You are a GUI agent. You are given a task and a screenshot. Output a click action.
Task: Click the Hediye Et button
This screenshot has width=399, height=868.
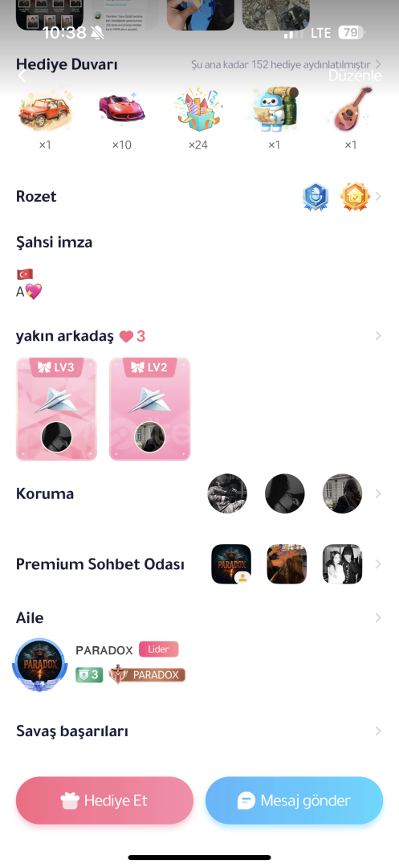(x=104, y=800)
